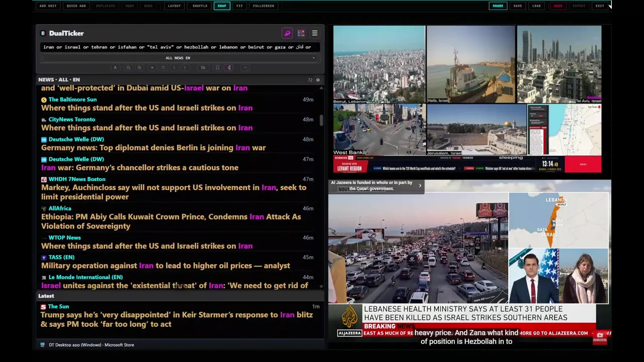Open the 1h time range selector
This screenshot has width=644, height=362.
203,67
